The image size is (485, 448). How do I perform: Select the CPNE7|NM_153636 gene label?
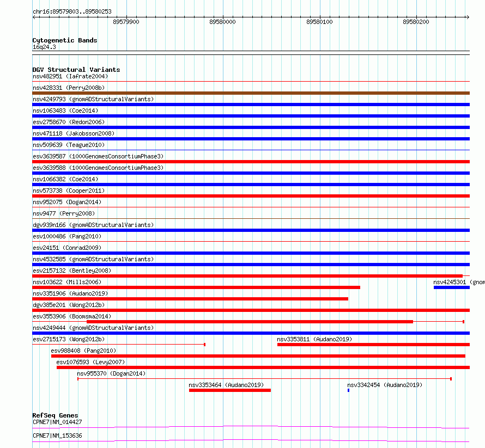57,435
